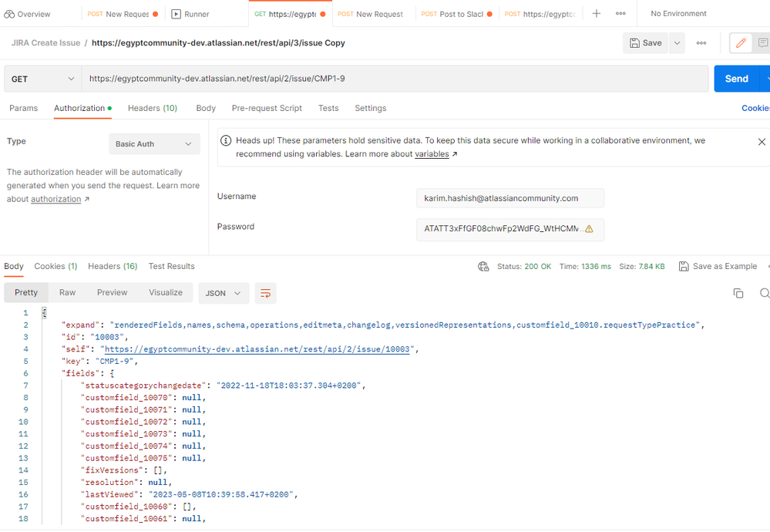Edit the Password field
The image size is (770, 532).
509,229
